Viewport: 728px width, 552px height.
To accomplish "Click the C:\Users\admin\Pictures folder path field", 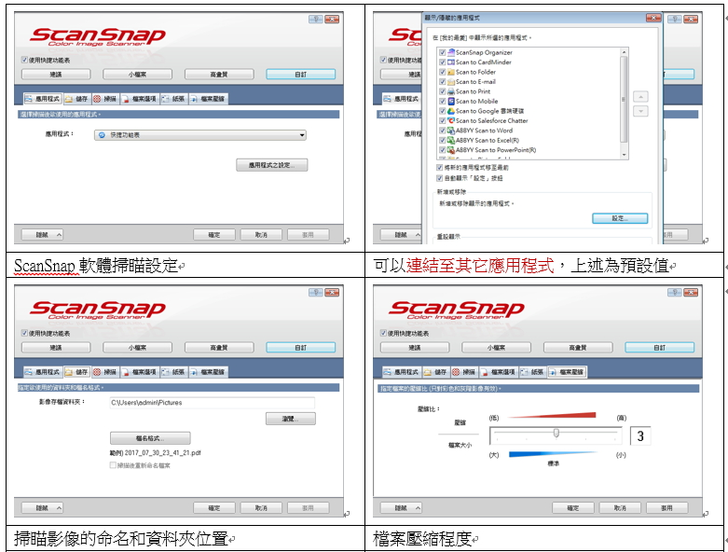I will click(212, 403).
